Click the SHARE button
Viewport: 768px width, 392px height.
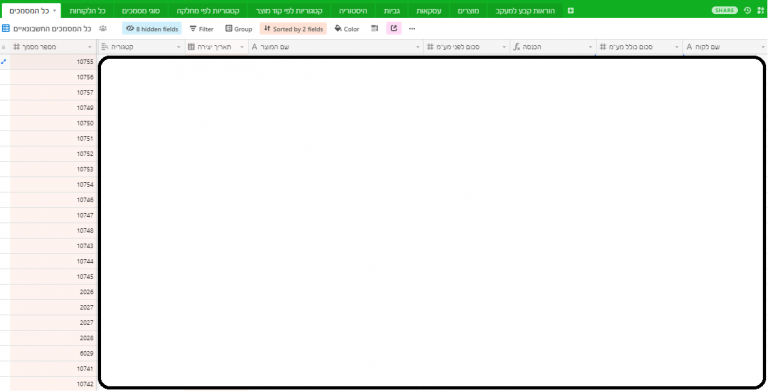point(725,10)
